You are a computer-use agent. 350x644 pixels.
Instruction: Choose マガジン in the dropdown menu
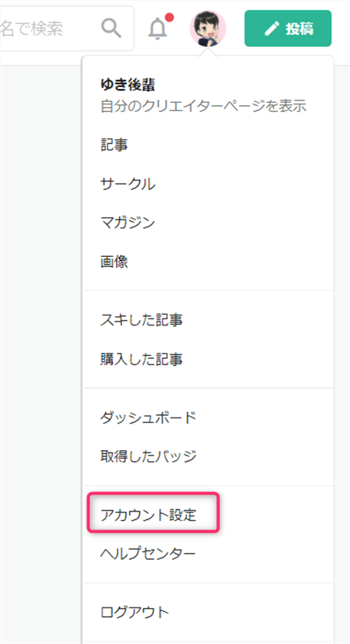point(128,223)
